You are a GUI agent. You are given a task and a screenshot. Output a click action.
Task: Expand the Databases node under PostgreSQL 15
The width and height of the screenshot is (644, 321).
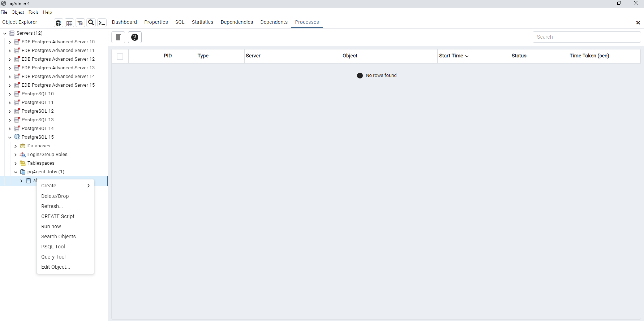[16, 146]
